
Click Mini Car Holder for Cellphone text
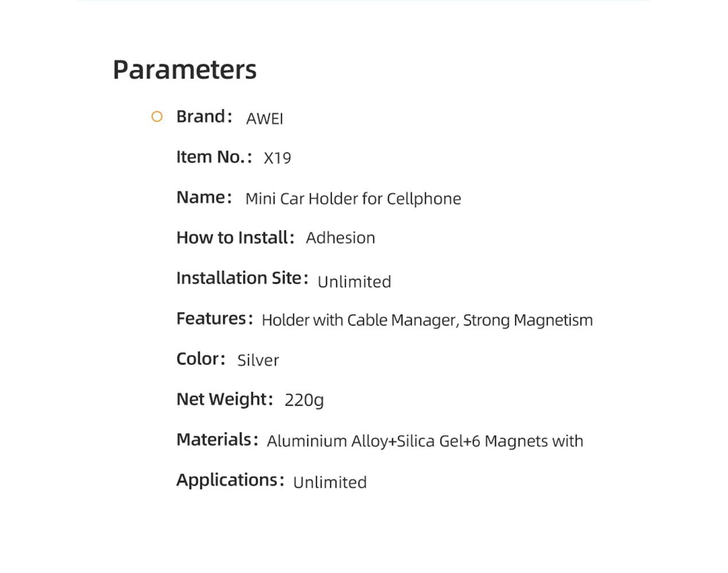pyautogui.click(x=353, y=199)
